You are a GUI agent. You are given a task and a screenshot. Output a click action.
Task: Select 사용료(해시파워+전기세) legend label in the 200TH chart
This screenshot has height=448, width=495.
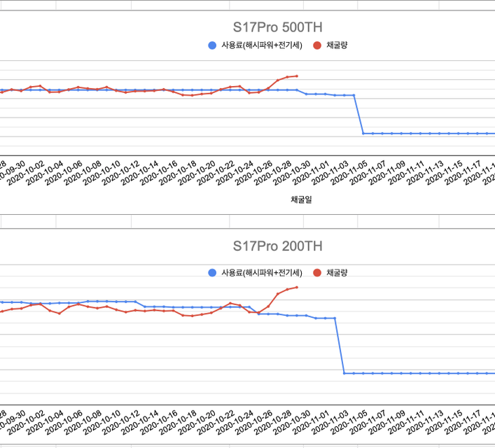[x=262, y=273]
